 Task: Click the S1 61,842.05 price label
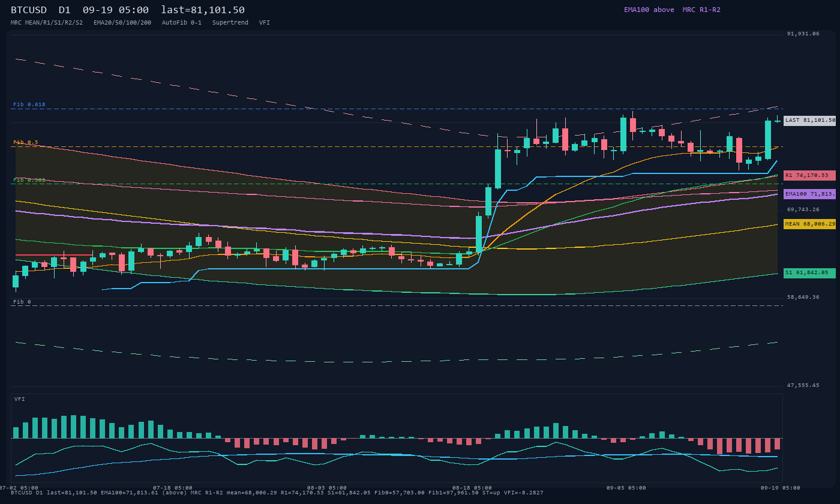(x=809, y=273)
